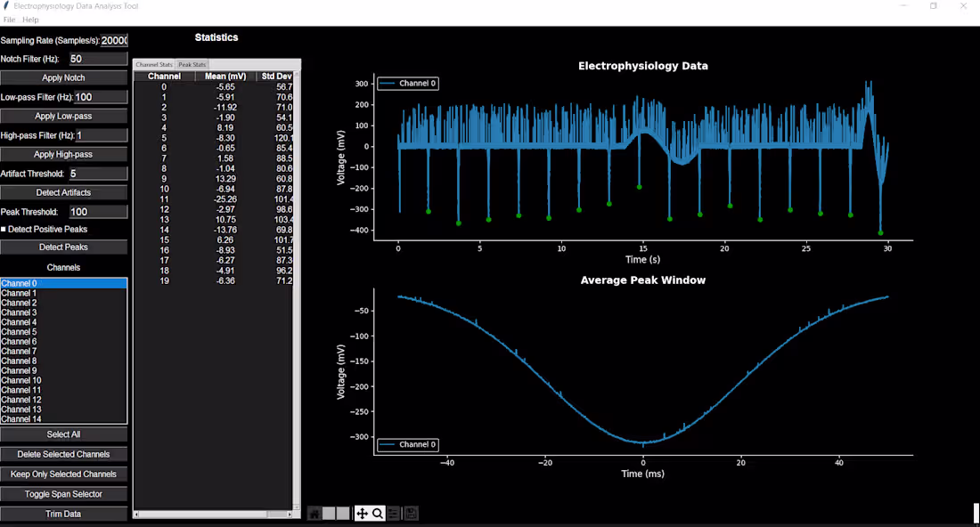Click the Peak Threshold input field
This screenshot has width=980, height=527.
point(98,211)
